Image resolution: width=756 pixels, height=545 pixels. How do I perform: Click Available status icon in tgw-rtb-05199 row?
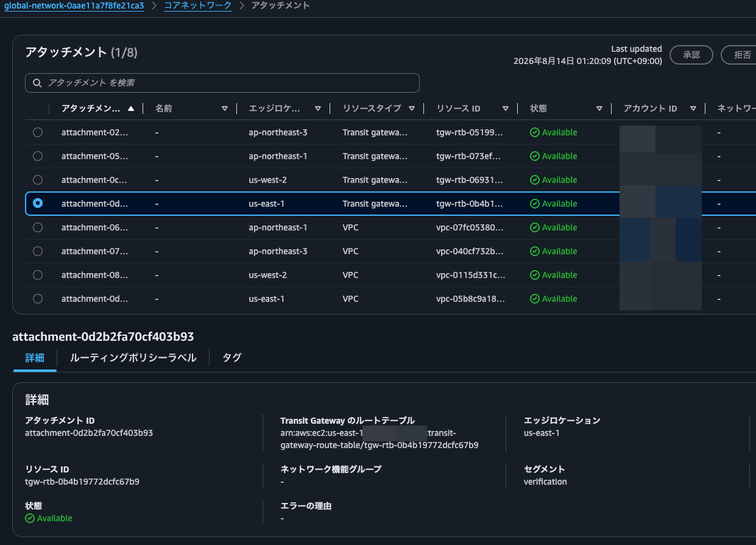(x=535, y=132)
